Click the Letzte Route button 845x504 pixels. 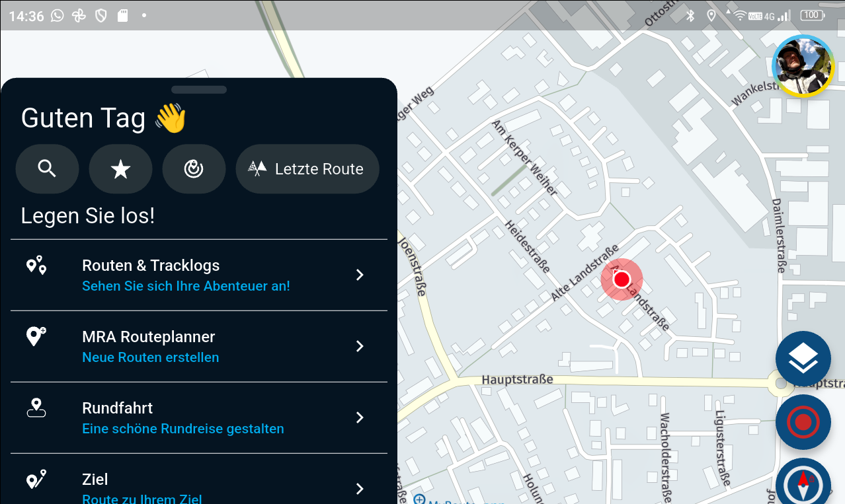coord(307,169)
